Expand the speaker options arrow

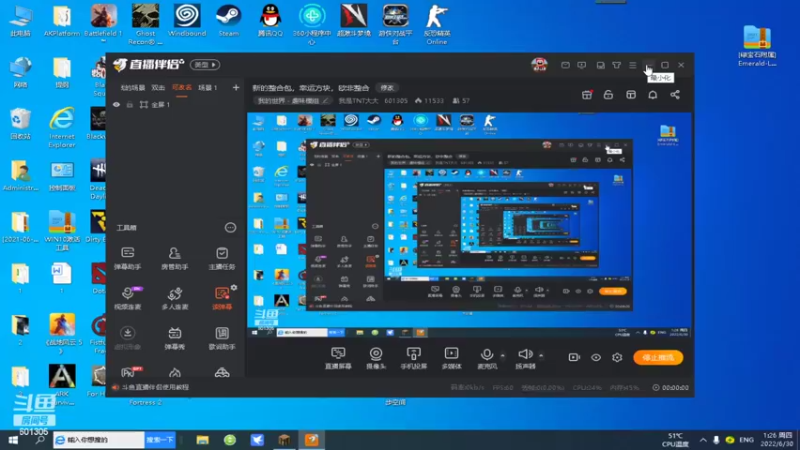[541, 356]
